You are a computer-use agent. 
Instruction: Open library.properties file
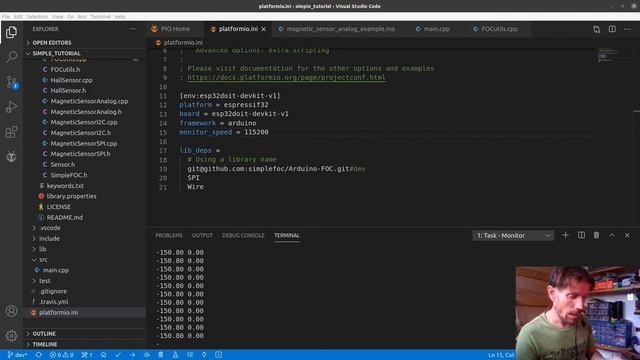(x=71, y=196)
